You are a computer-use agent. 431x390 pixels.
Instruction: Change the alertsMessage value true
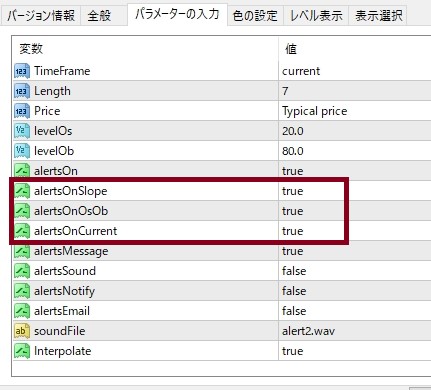(x=292, y=251)
